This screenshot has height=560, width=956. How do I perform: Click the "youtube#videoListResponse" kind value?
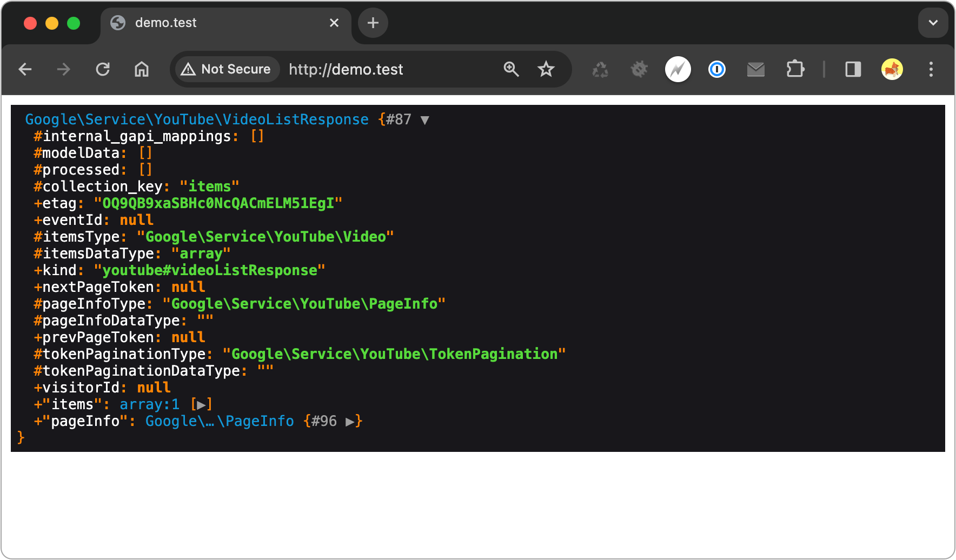(209, 270)
